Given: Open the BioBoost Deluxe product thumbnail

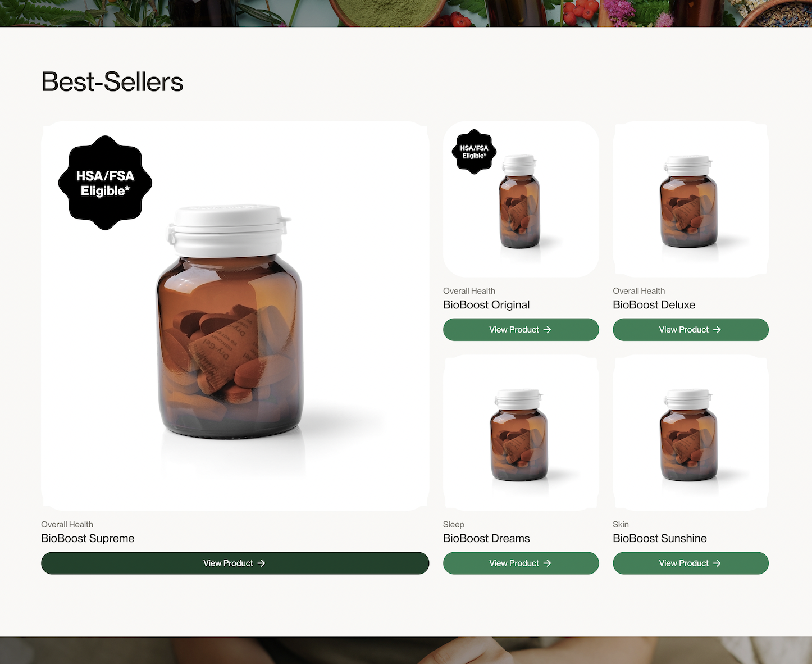Looking at the screenshot, I should 690,199.
